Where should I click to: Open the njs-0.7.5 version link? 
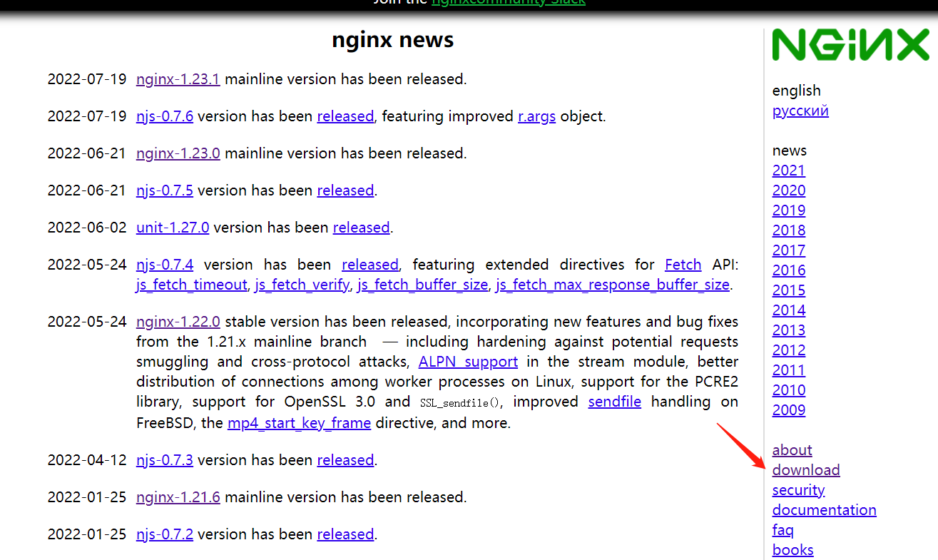tap(165, 190)
